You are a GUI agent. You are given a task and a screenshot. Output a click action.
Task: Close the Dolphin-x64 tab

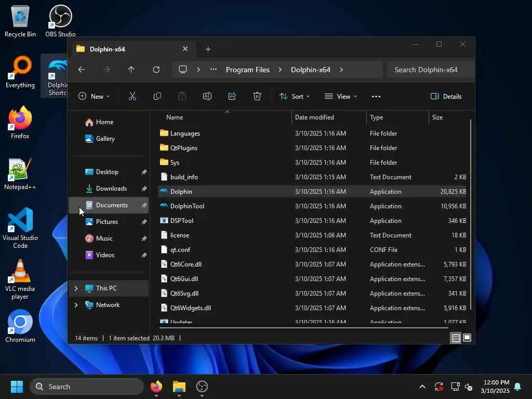coord(185,49)
